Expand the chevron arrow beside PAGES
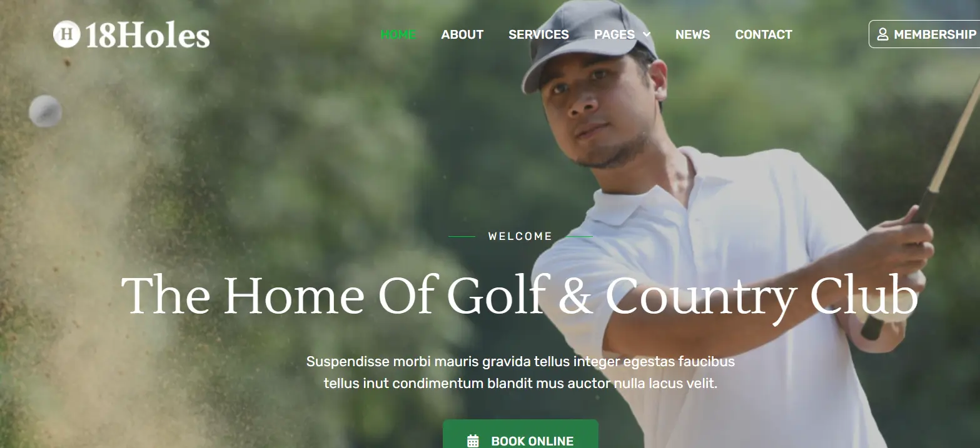 pyautogui.click(x=647, y=34)
